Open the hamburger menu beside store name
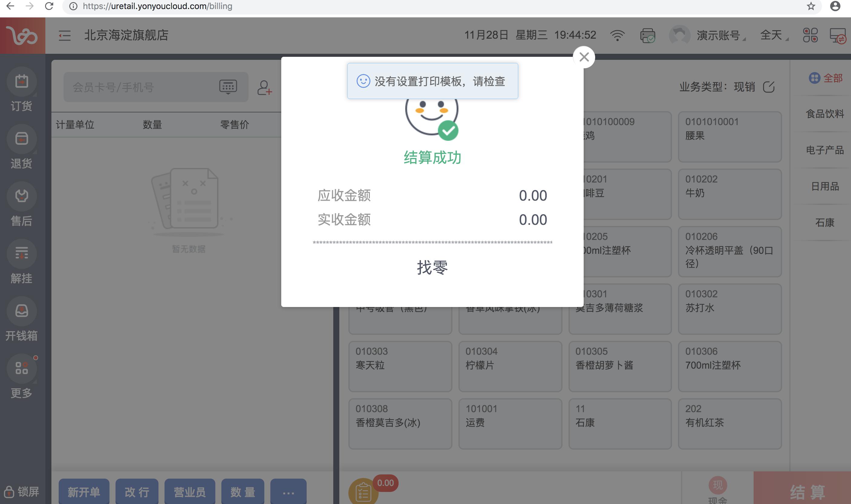The height and width of the screenshot is (504, 851). point(64,35)
